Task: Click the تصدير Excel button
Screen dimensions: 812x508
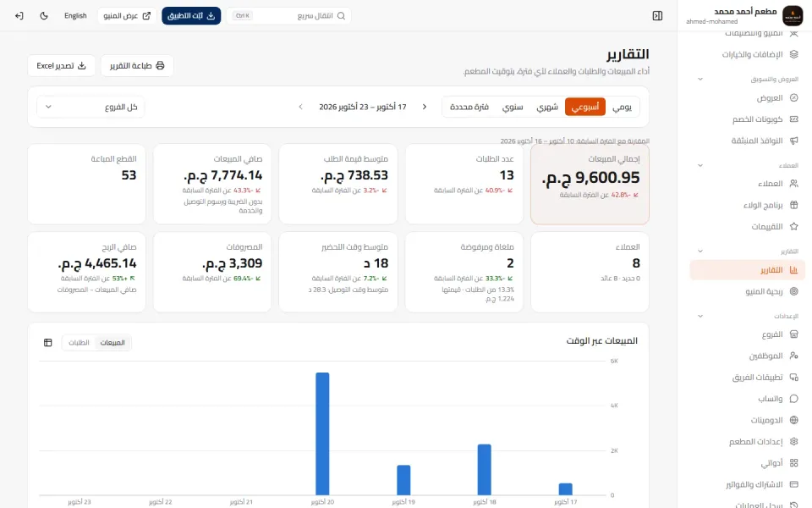Action: [x=61, y=66]
